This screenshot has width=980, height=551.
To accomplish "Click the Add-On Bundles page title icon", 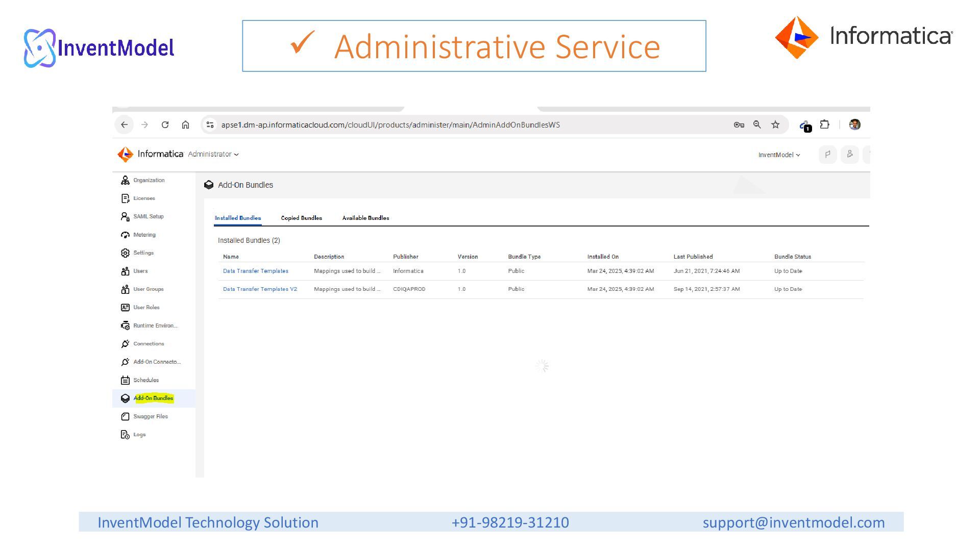I will coord(208,185).
